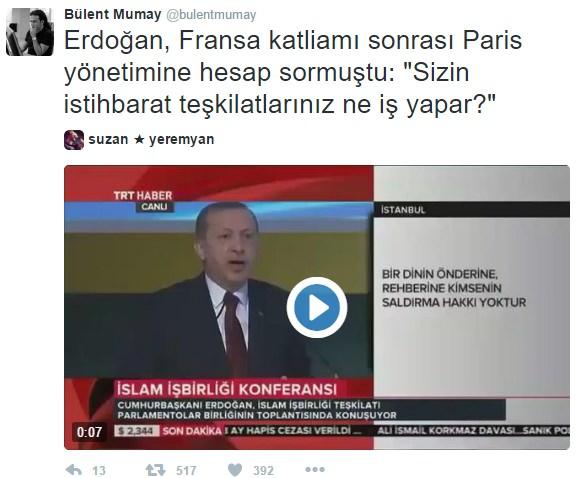
Task: View the 517 retweets count
Action: [x=186, y=471]
